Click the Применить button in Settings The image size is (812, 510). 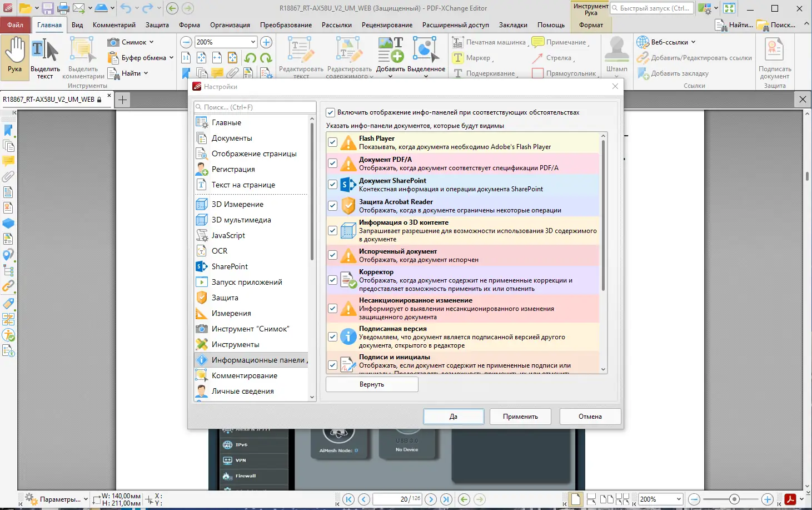(520, 416)
